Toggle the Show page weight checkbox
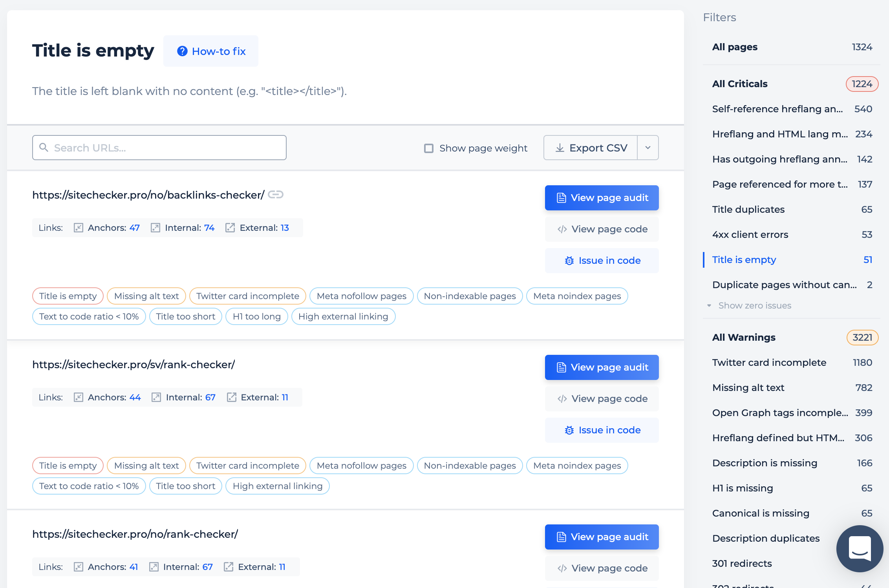889x588 pixels. coord(428,148)
